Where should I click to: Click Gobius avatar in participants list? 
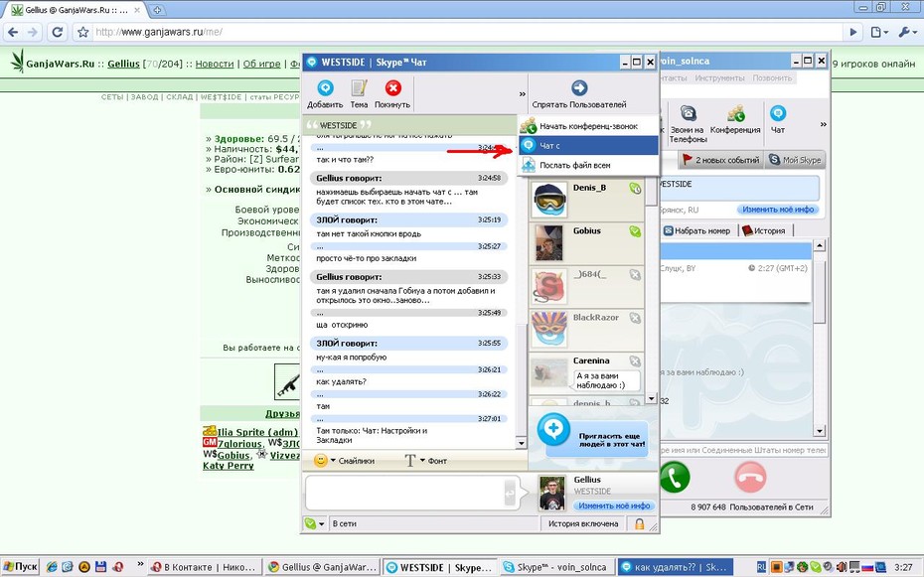(x=549, y=243)
